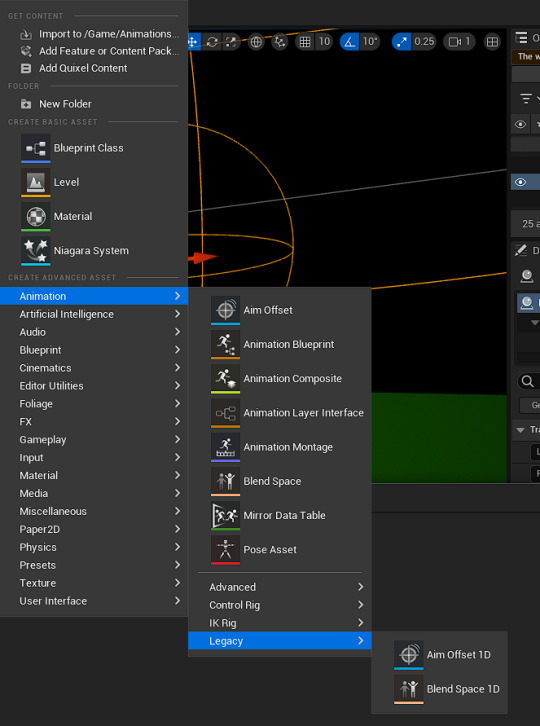Click the New Folder icon

tap(26, 104)
